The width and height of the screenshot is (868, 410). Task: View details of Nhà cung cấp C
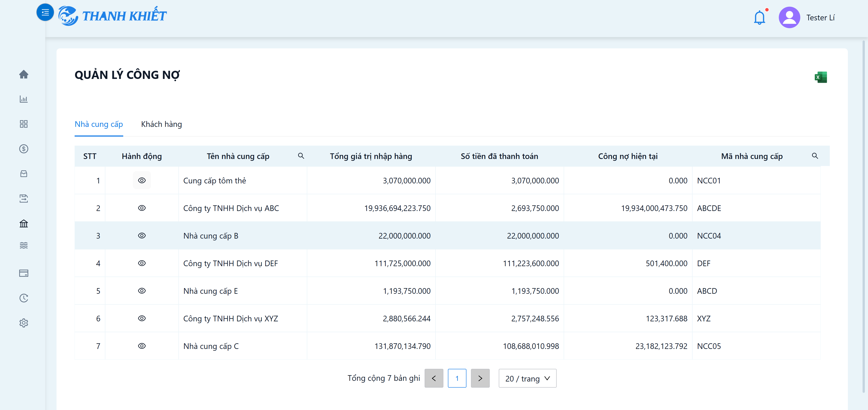tap(142, 346)
